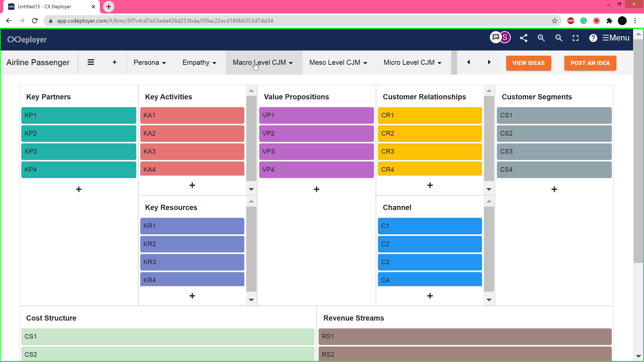
Task: Select the Micro Level CJM tab
Action: (x=412, y=63)
